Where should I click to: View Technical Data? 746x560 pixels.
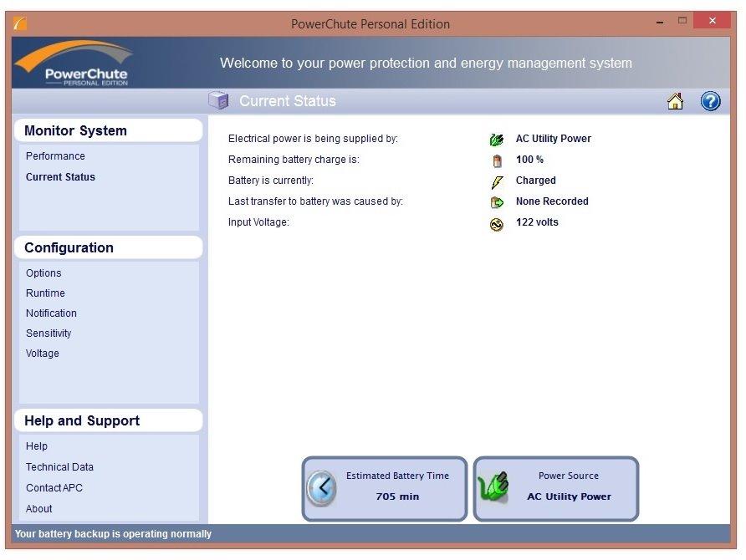pyautogui.click(x=59, y=467)
